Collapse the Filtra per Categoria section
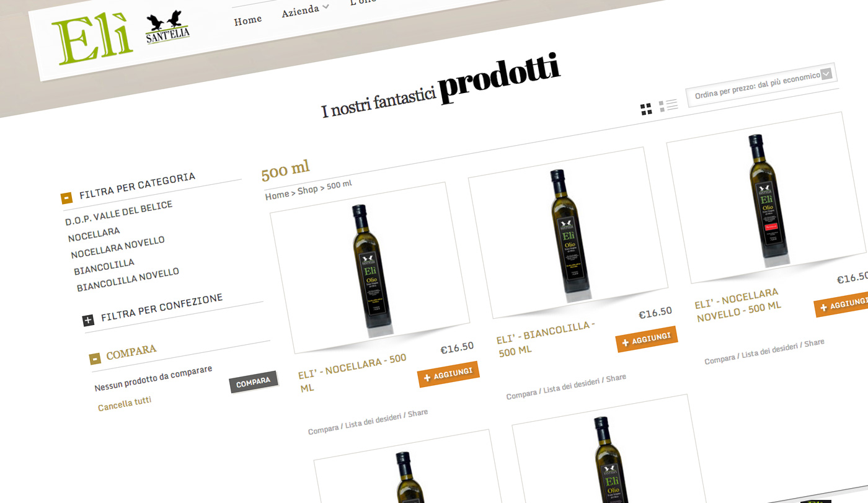 (66, 198)
